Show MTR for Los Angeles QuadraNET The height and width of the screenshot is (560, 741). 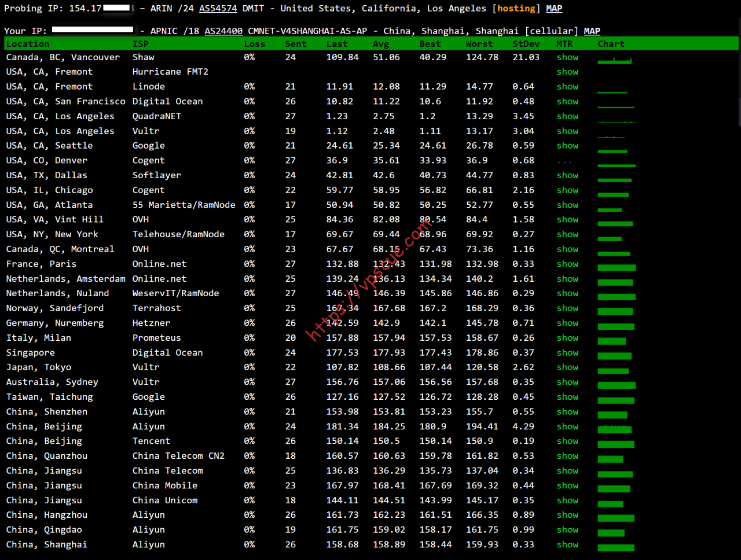tap(567, 116)
